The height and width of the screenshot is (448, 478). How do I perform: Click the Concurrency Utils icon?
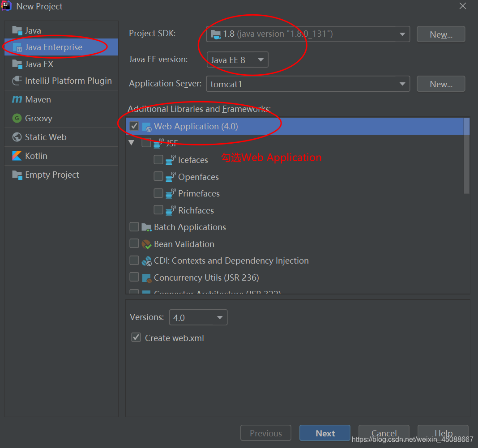click(x=147, y=277)
